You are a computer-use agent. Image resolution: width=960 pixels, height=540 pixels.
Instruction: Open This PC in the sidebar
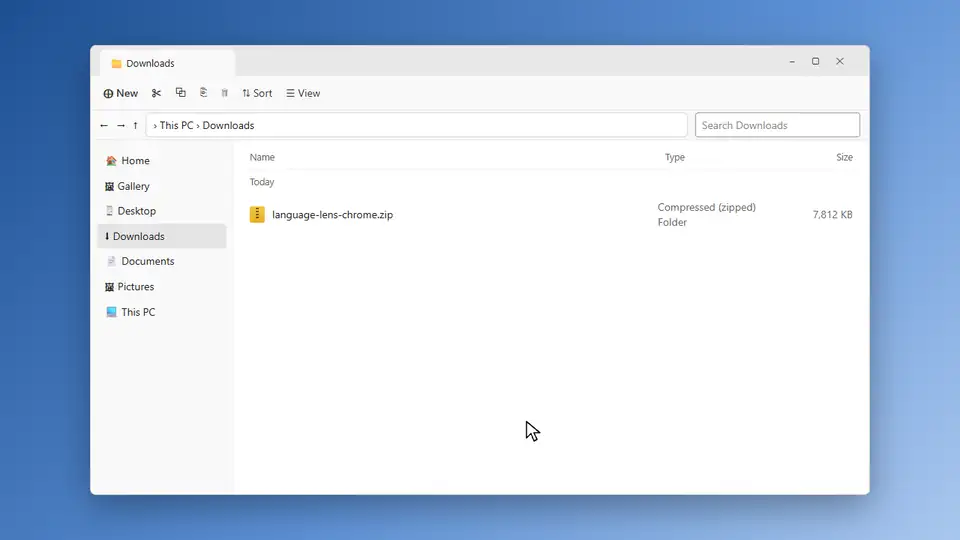tap(162, 312)
